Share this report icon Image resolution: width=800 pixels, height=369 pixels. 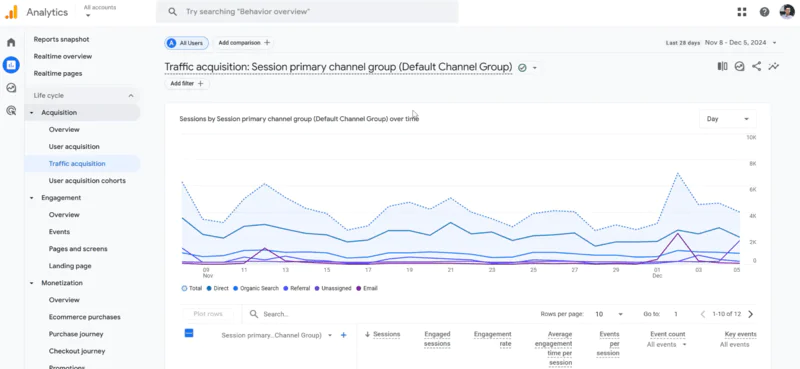tap(757, 66)
